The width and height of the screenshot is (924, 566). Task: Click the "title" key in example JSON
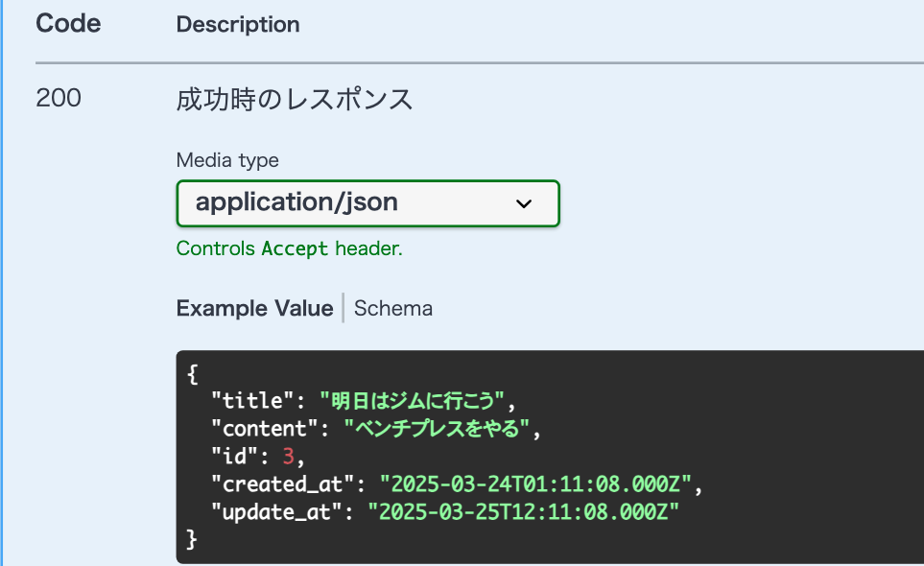click(252, 400)
